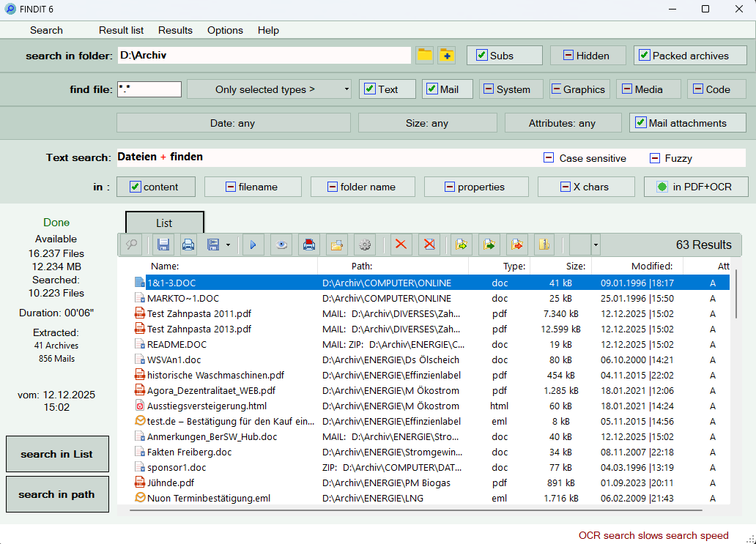Viewport: 756px width, 544px height.
Task: Click the save results disk icon
Action: [x=164, y=245]
